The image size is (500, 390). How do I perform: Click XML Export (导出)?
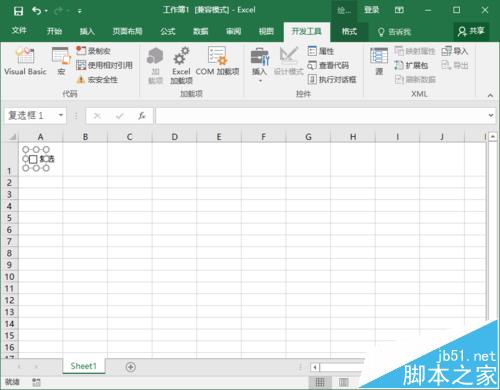455,65
